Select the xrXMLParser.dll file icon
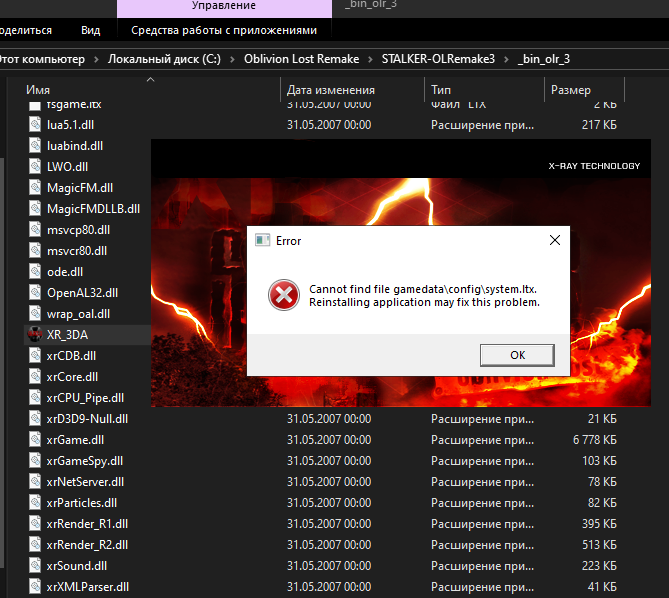 click(35, 587)
